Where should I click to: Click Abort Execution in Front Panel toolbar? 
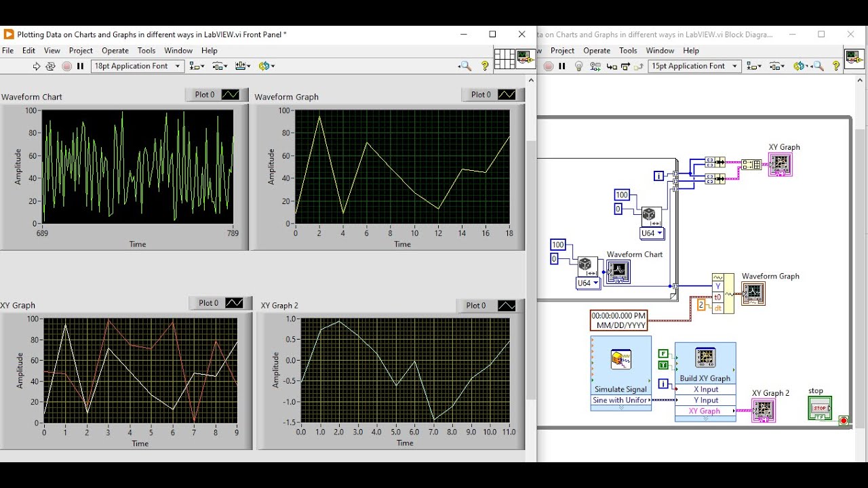pos(66,66)
